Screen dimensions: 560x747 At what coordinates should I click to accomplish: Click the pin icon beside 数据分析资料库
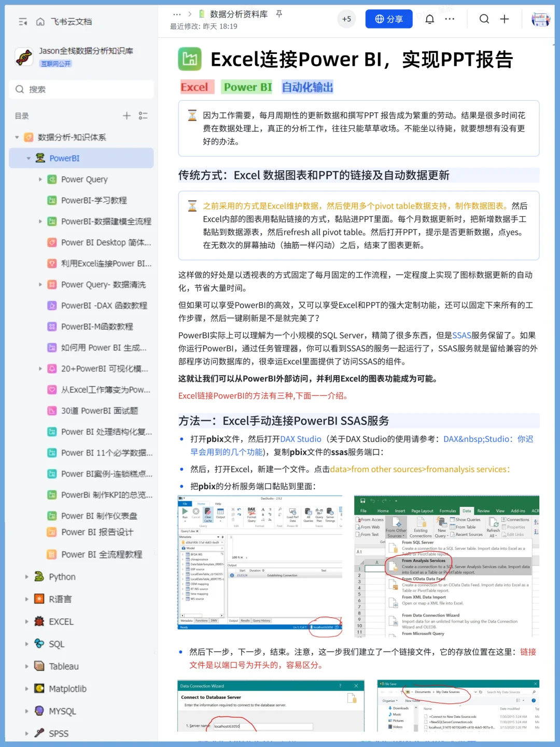coord(279,14)
